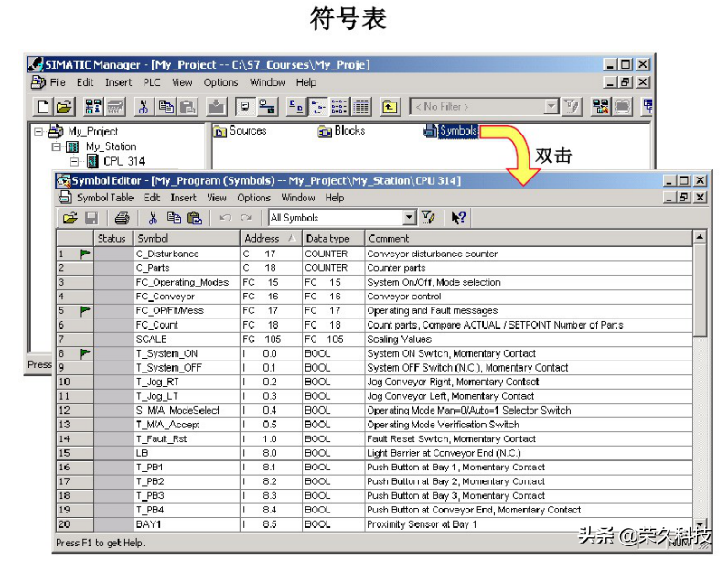
Task: Click the BAY1 symbol cell
Action: pyautogui.click(x=187, y=524)
